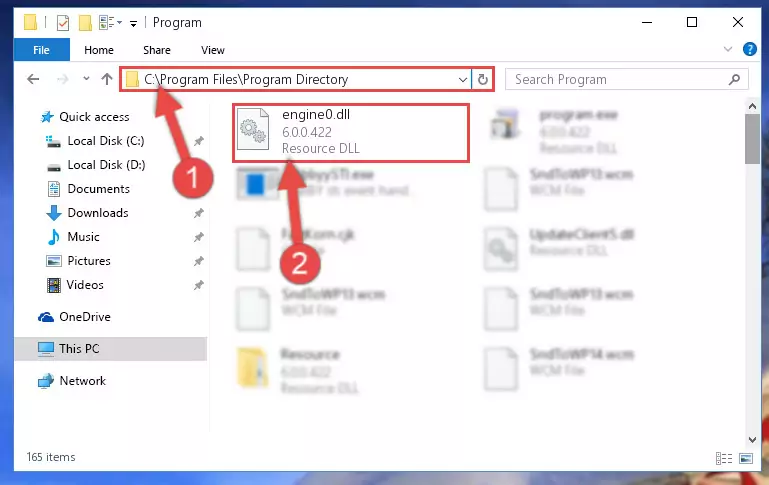Select OneDrive in navigation pane
Screen dimensions: 769x485
[84, 317]
